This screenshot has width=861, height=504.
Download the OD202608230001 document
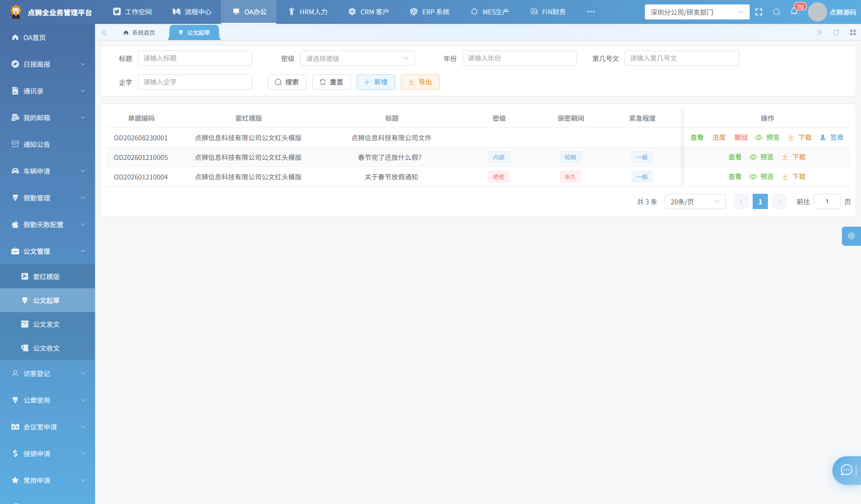[x=799, y=137]
